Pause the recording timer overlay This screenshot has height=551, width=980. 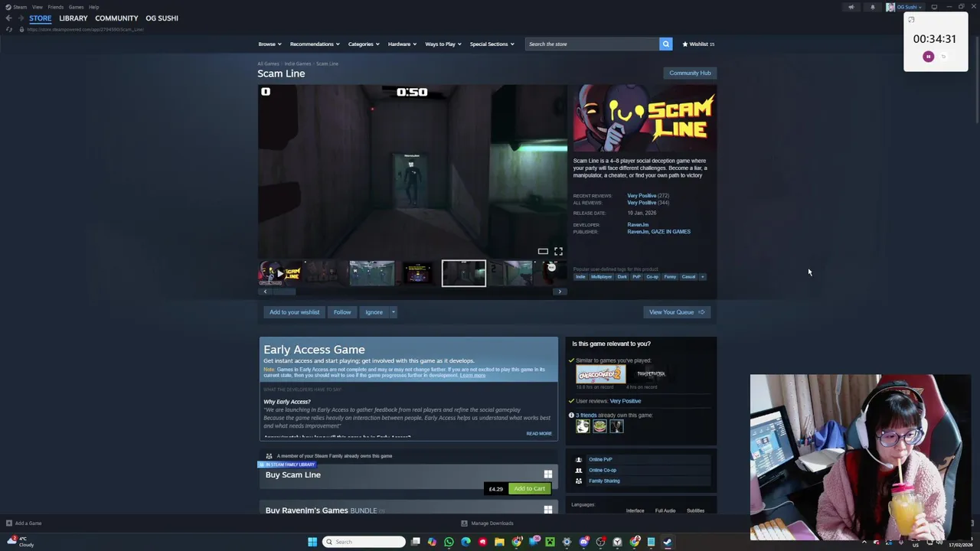pos(928,57)
